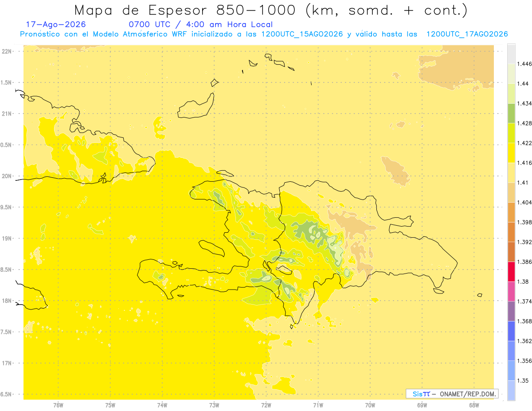Click the colorbar value '1.434'

click(524, 103)
